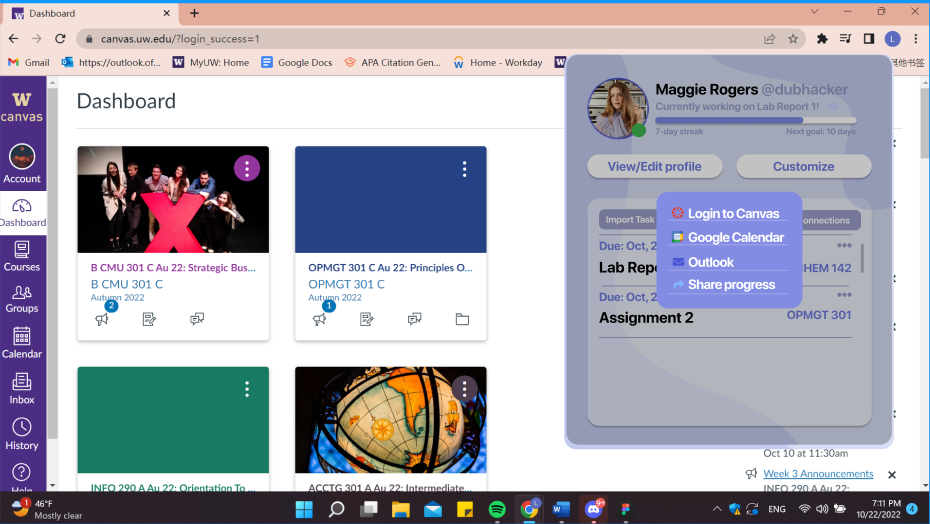This screenshot has width=930, height=524.
Task: Open Spotify from the taskbar
Action: click(x=497, y=509)
